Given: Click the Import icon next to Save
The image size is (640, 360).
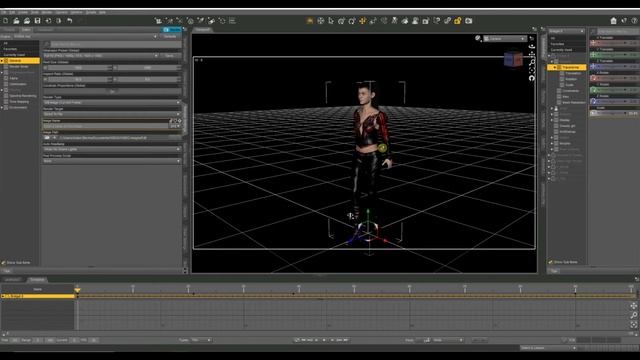Looking at the screenshot, I should [48, 20].
